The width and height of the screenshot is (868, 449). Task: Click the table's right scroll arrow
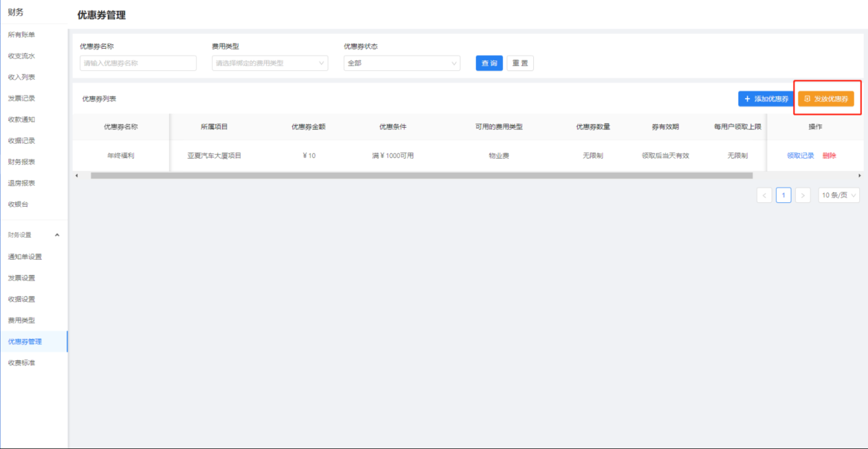859,175
